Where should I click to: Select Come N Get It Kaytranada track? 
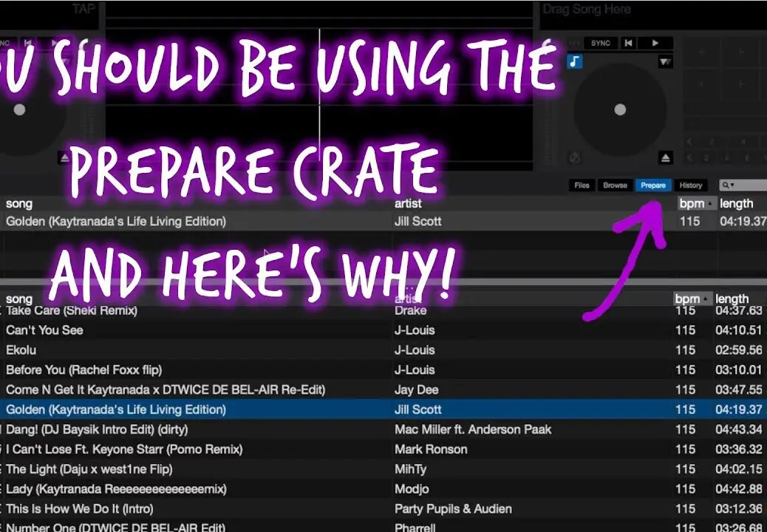[x=166, y=389]
